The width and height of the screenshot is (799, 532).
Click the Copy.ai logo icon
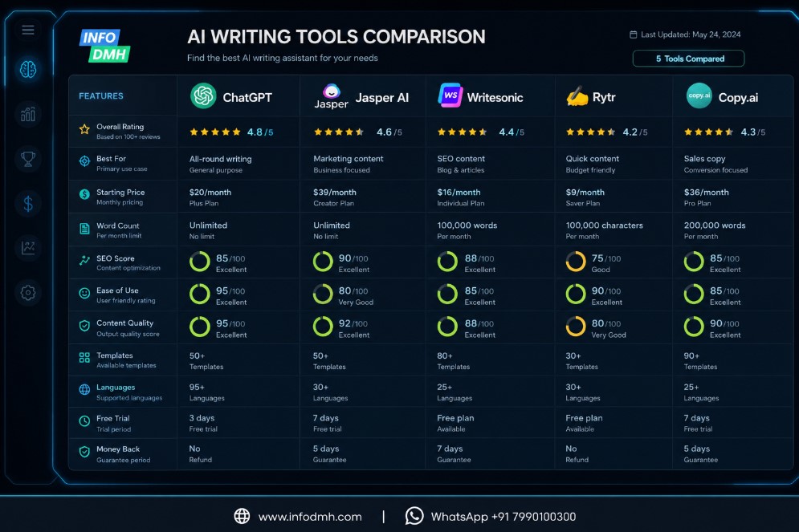click(699, 95)
